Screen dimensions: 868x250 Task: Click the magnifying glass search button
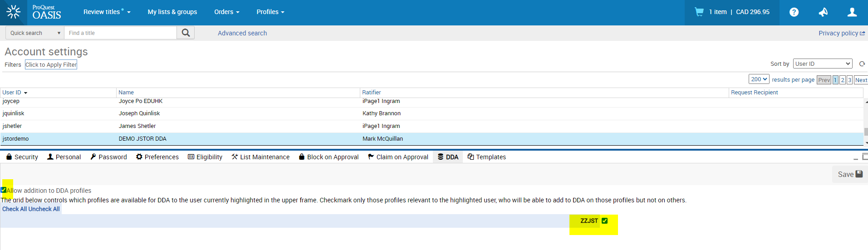(186, 33)
